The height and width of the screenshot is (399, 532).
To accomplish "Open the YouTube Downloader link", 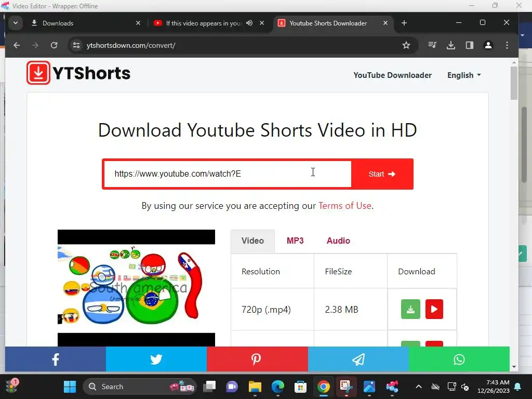I will click(393, 75).
